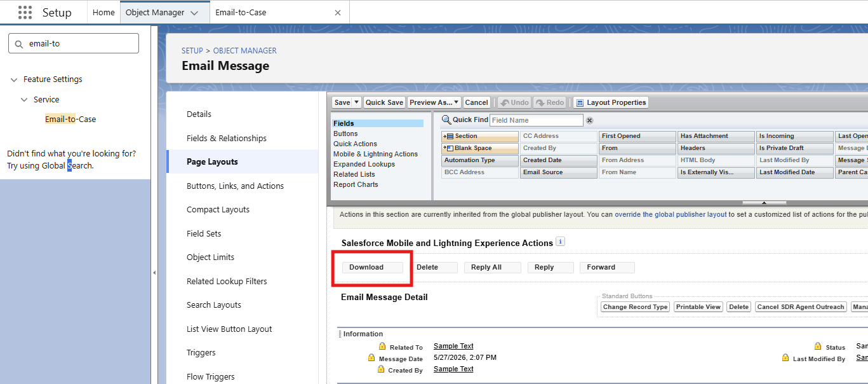Click the lock icon next to Related To

(x=382, y=346)
